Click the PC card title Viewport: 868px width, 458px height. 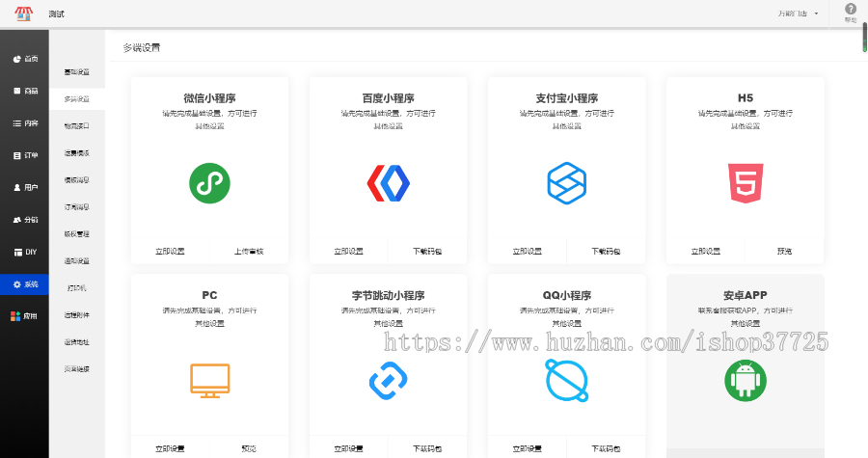click(210, 295)
